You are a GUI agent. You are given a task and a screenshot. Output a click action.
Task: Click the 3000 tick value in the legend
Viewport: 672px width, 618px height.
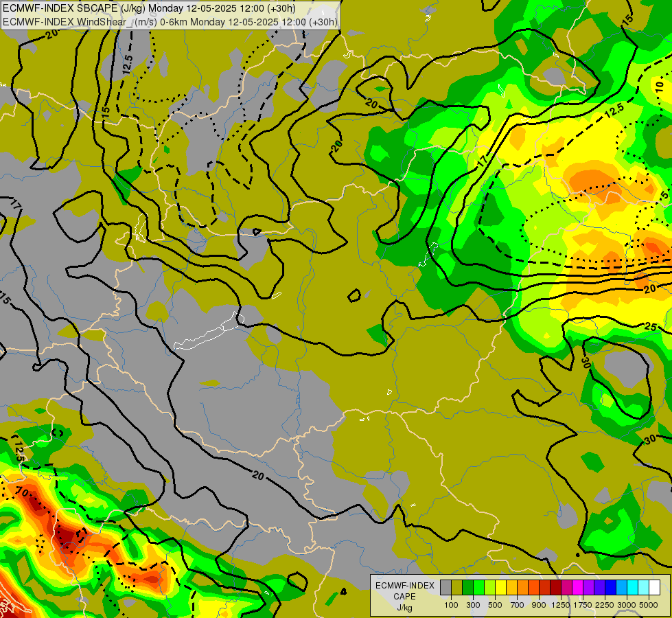(x=627, y=605)
